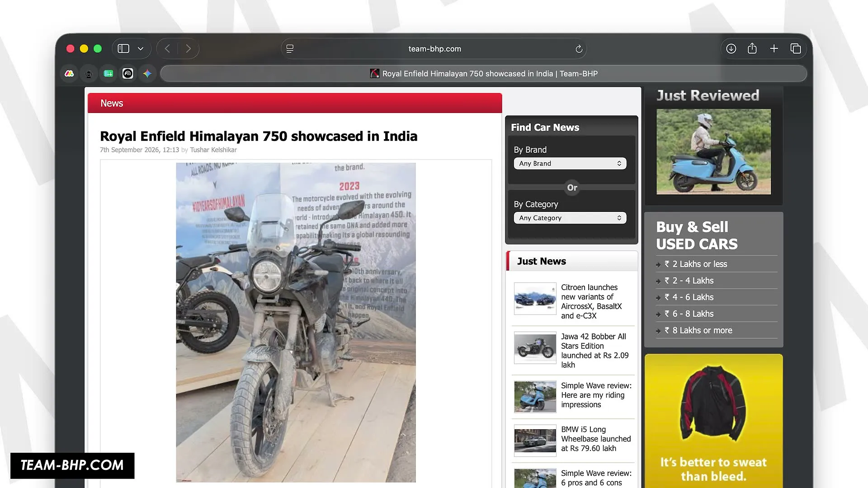Image resolution: width=868 pixels, height=488 pixels.
Task: Open the Reader view icon in address bar
Action: (290, 49)
